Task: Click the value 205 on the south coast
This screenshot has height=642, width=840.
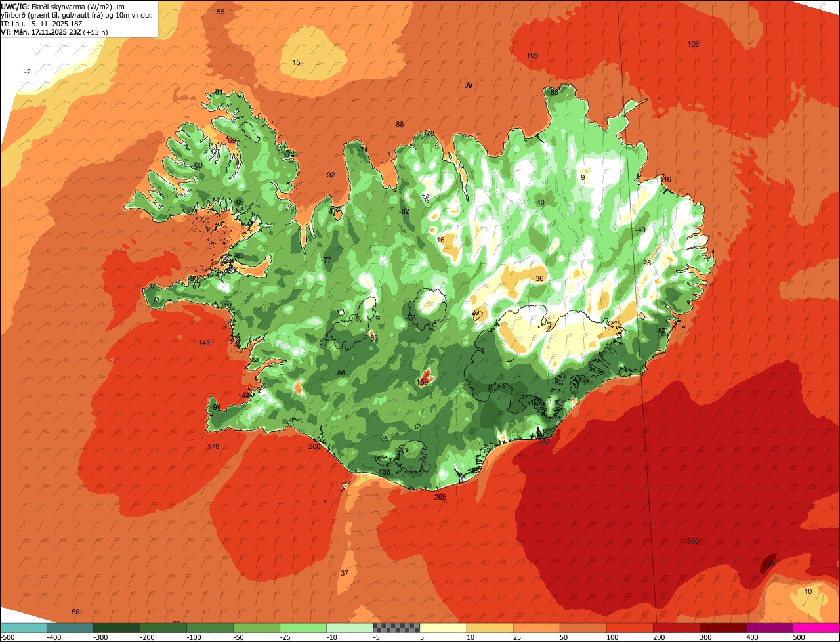Action: click(440, 498)
